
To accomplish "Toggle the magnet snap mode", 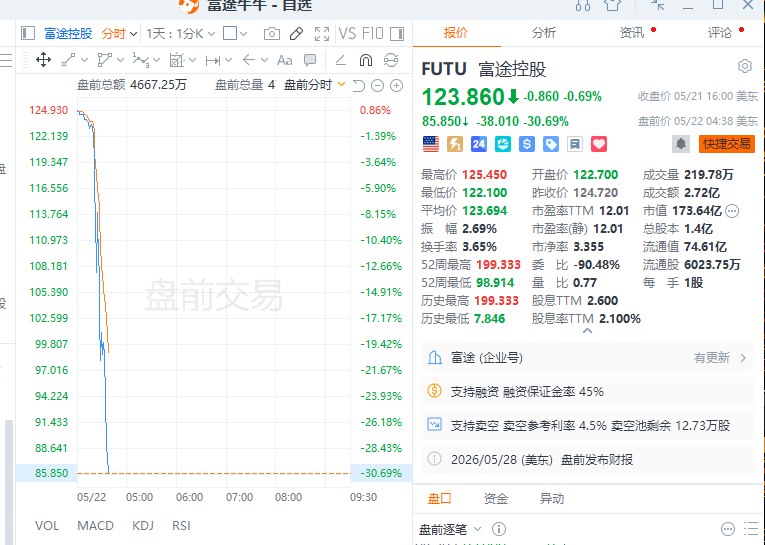I will [x=365, y=60].
